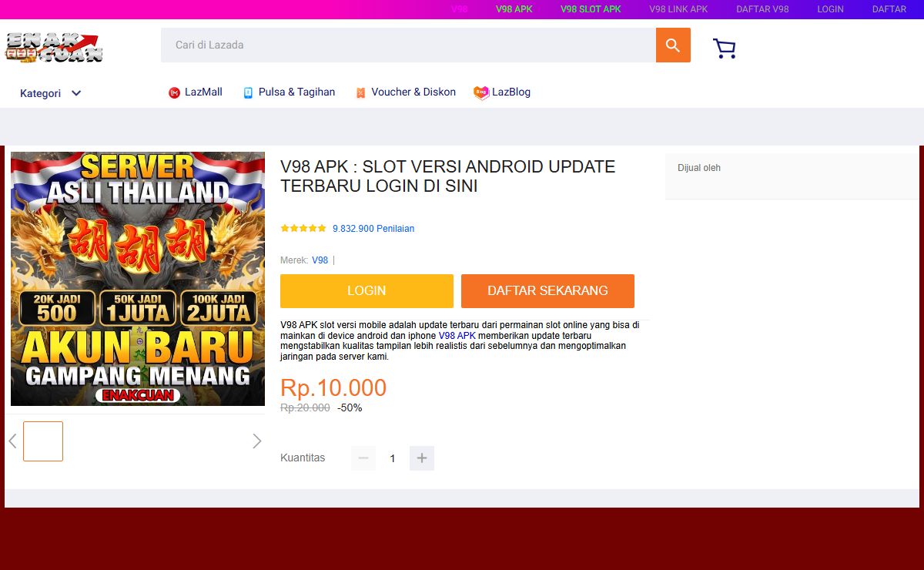Click the LazMall red badge icon

174,92
